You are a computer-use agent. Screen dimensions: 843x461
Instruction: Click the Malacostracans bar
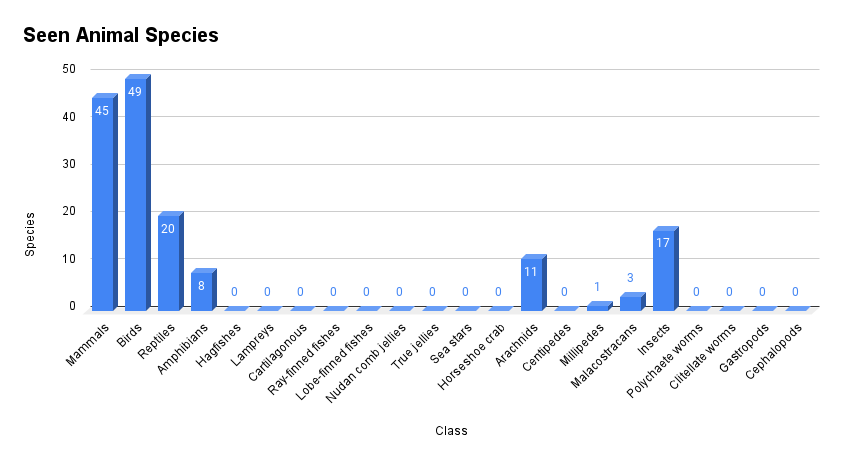coord(630,302)
